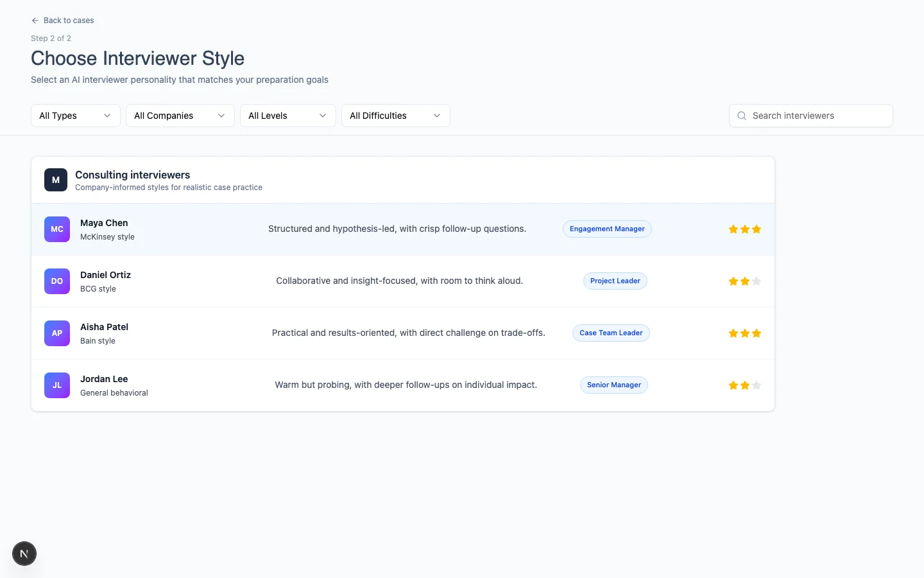
Task: Click the General behavioral label
Action: coord(114,393)
